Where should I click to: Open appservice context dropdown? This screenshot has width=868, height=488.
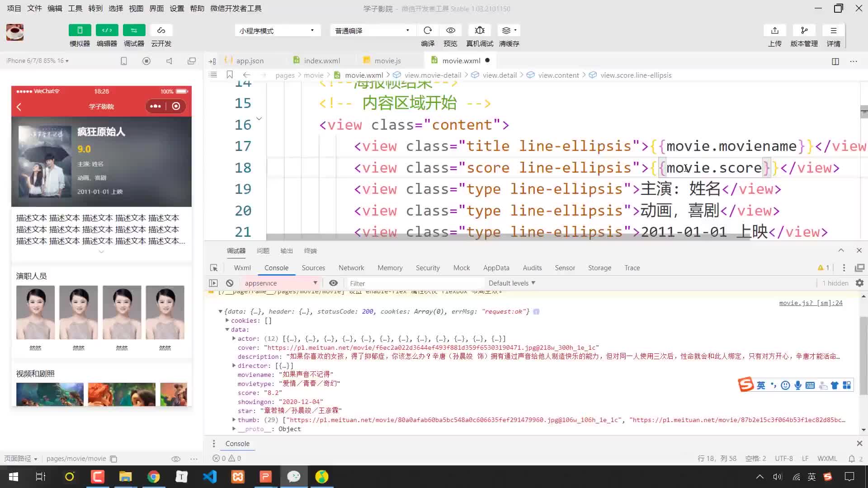click(281, 283)
